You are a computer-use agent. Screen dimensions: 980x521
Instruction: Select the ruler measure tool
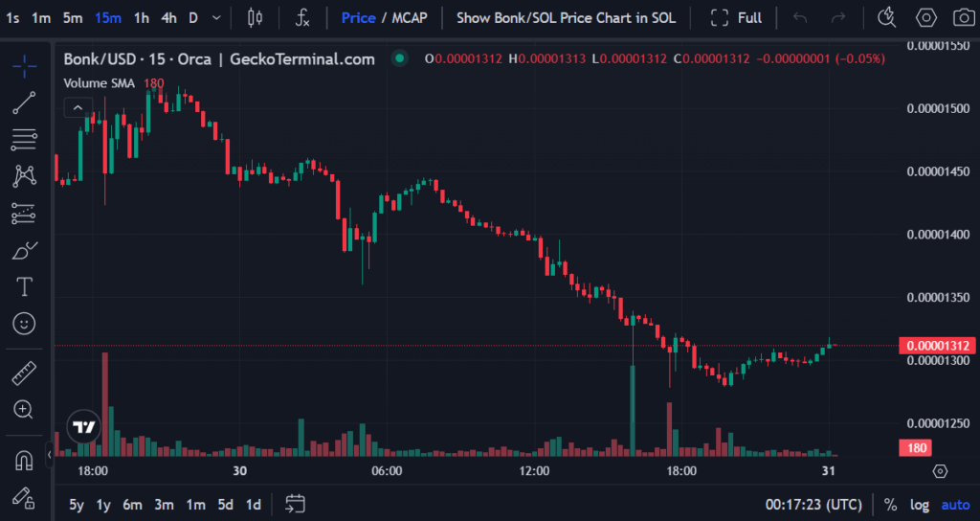(24, 374)
